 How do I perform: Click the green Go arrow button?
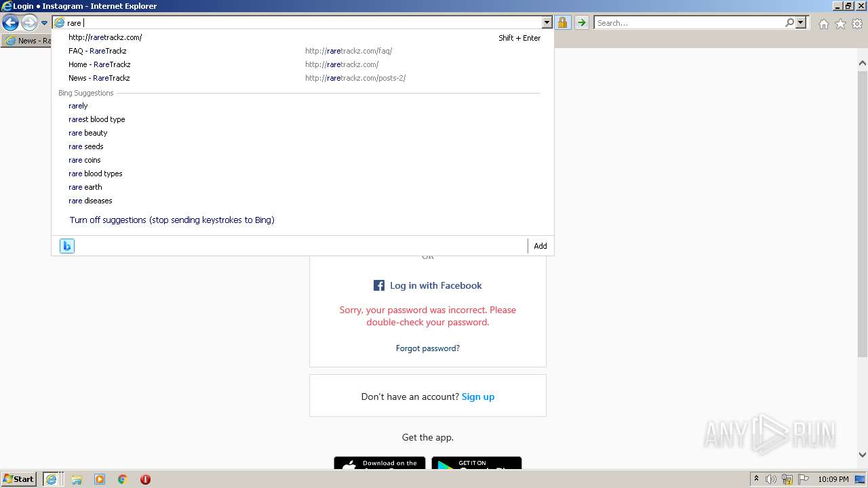[581, 23]
